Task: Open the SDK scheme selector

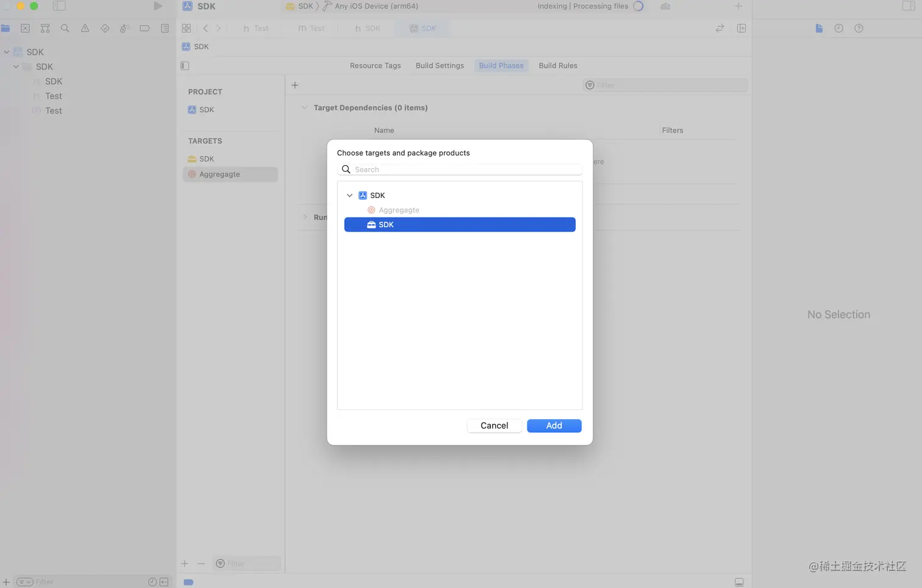Action: (x=299, y=6)
